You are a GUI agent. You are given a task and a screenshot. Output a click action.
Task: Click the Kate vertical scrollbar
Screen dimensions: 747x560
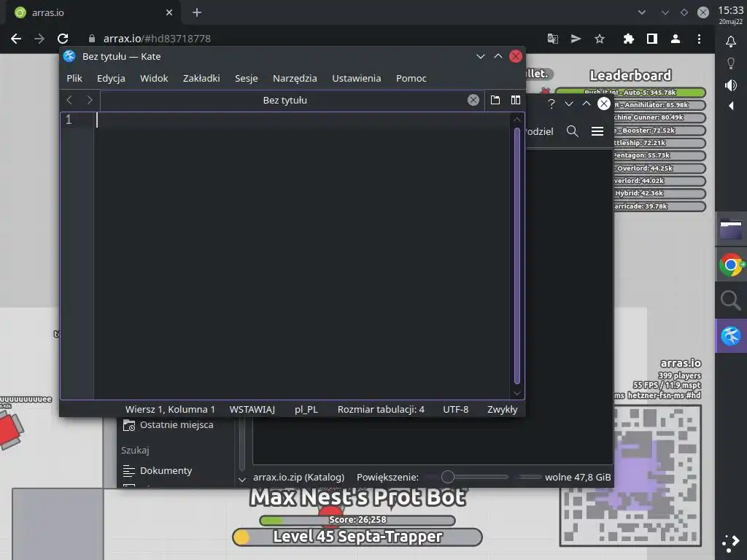pos(517,256)
